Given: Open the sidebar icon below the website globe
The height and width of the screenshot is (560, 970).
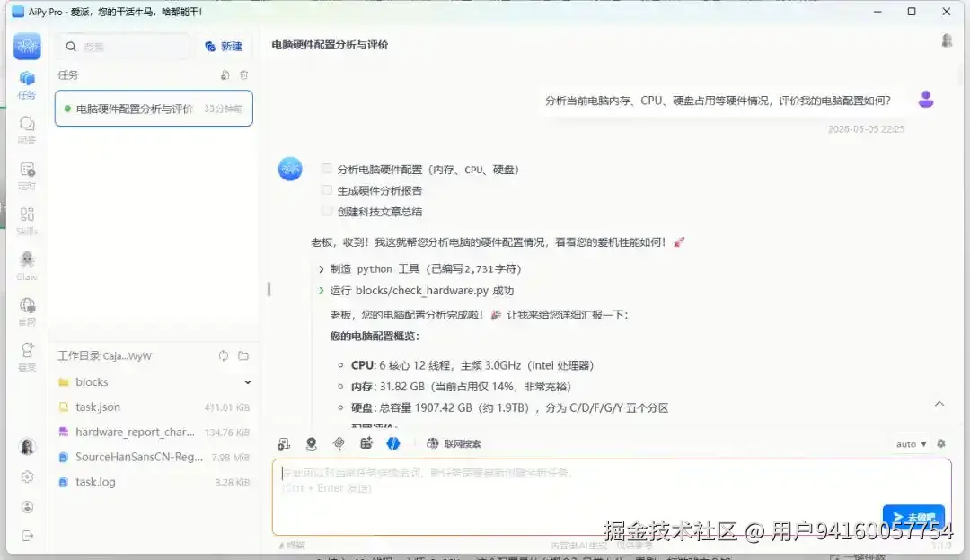Looking at the screenshot, I should (27, 356).
